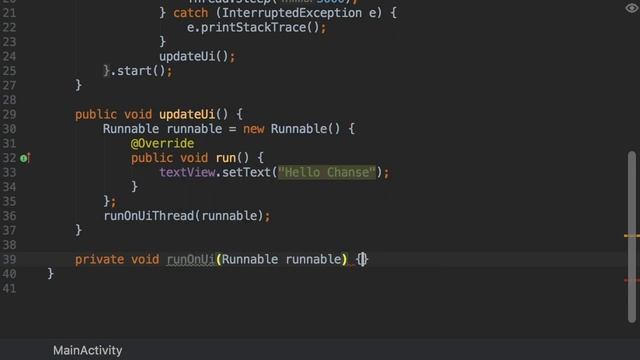Click the setText method call
Screen dimensions: 640x360
point(246,172)
